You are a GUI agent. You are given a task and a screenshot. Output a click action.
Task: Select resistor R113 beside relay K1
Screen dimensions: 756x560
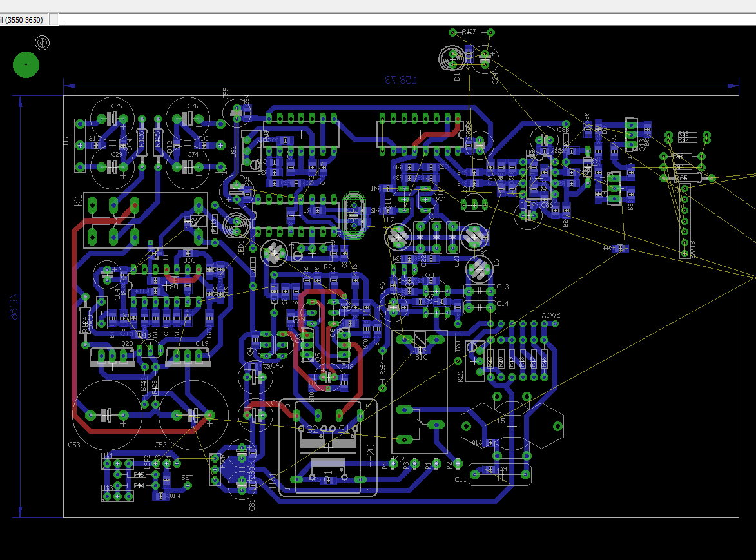click(x=215, y=225)
